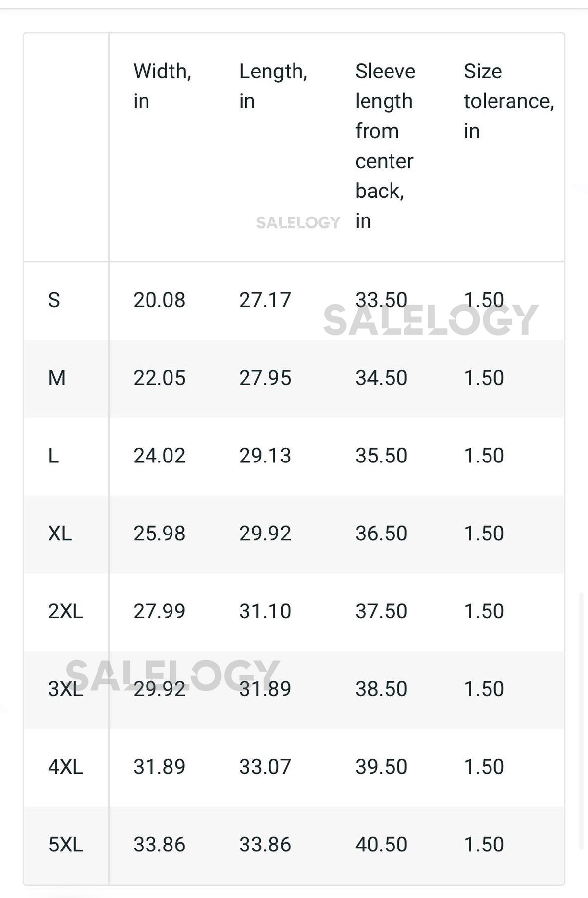Image resolution: width=588 pixels, height=898 pixels.
Task: Select the 39.50 sleeve length cell
Action: coord(381,767)
